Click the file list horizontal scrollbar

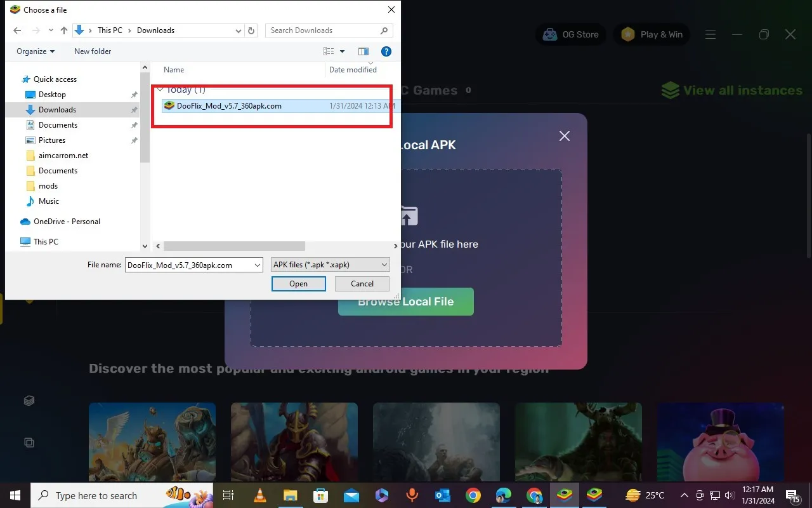coord(234,246)
